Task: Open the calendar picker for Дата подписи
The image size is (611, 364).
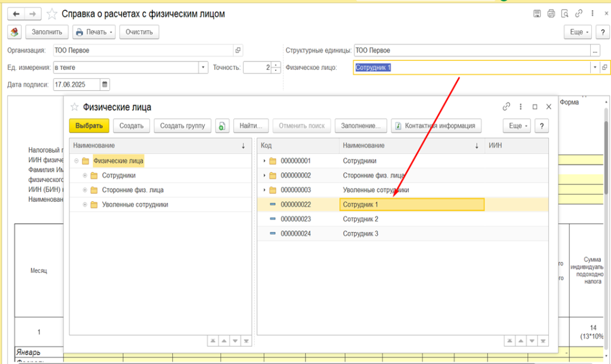Action: 104,84
